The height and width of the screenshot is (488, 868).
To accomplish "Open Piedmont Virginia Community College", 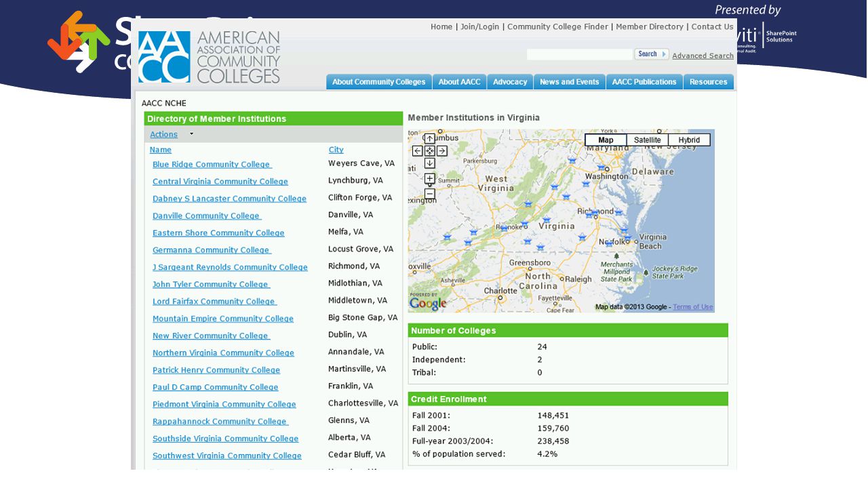I will pos(224,404).
